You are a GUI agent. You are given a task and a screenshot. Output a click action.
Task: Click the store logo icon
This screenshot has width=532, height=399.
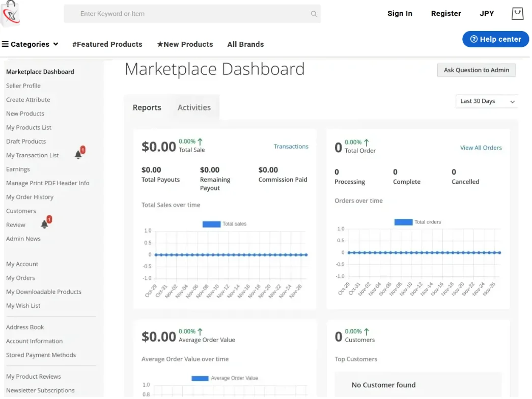[10, 14]
